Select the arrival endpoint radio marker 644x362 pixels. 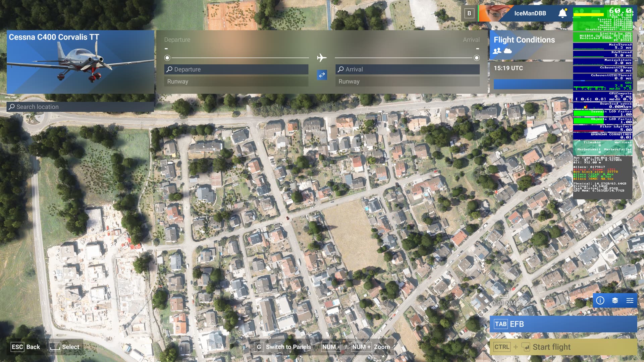[476, 58]
